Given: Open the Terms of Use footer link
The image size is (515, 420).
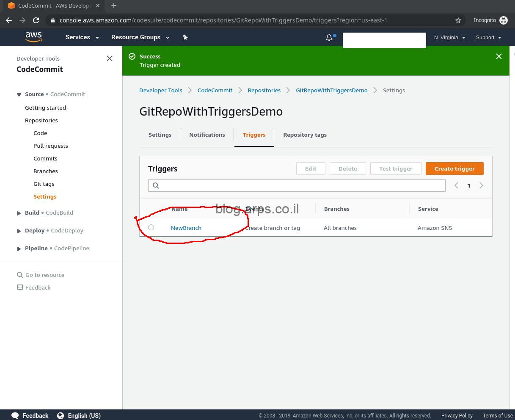Looking at the screenshot, I should point(498,416).
